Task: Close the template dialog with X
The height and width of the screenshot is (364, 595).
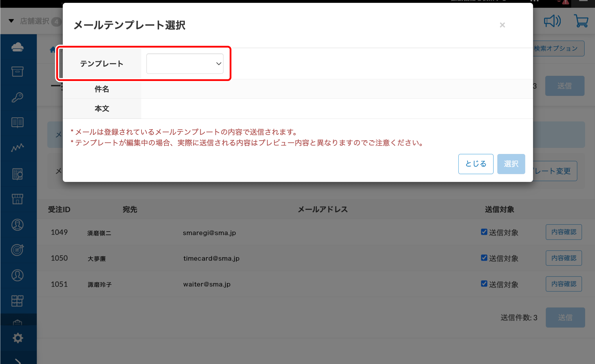Action: [x=502, y=25]
